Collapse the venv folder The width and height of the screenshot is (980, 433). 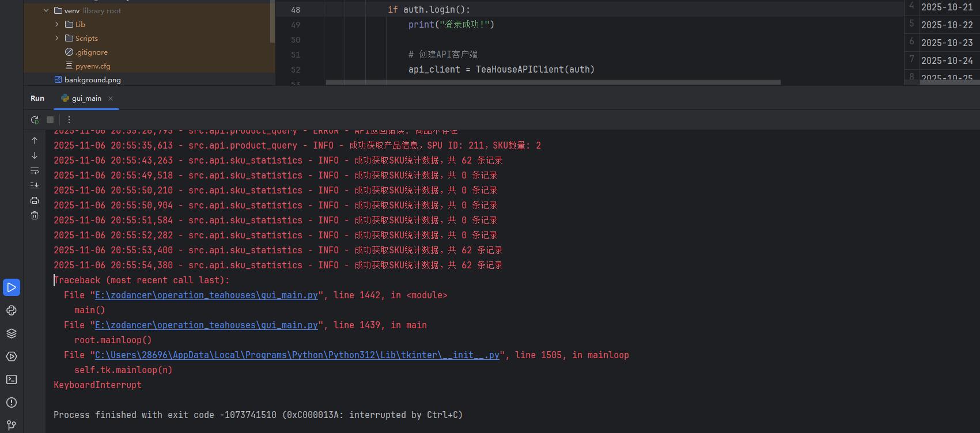click(46, 10)
